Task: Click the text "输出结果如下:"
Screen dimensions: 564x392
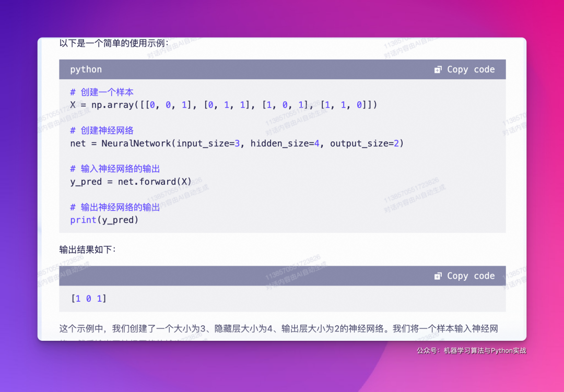Action: pos(87,250)
